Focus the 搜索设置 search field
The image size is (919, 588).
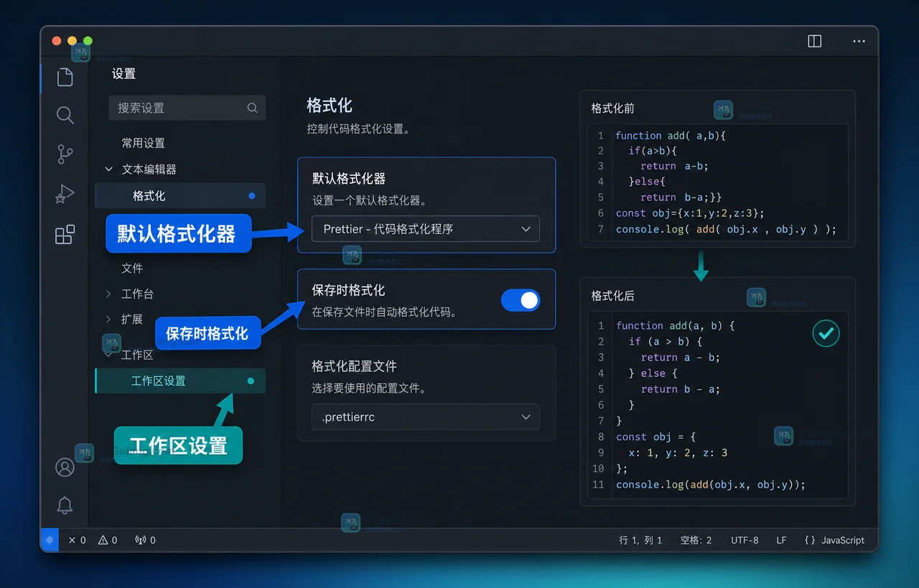click(x=187, y=108)
